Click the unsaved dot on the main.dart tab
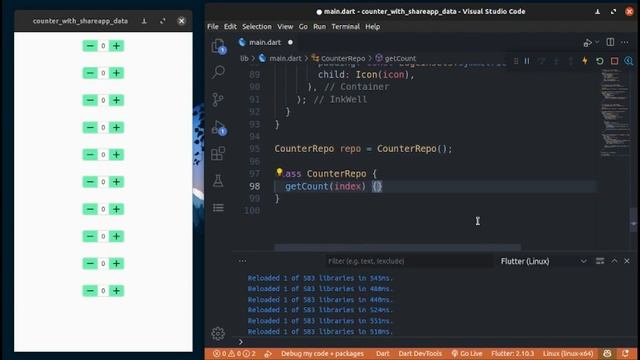Image resolution: width=640 pixels, height=360 pixels. pos(290,42)
